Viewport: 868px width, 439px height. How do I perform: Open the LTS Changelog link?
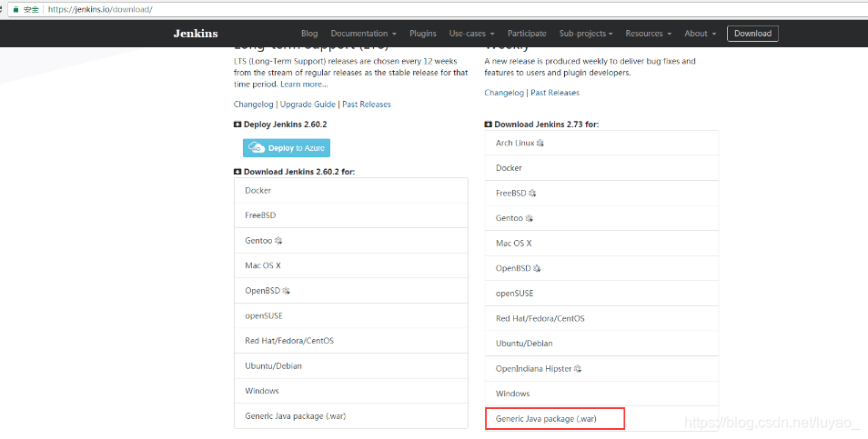pyautogui.click(x=254, y=104)
